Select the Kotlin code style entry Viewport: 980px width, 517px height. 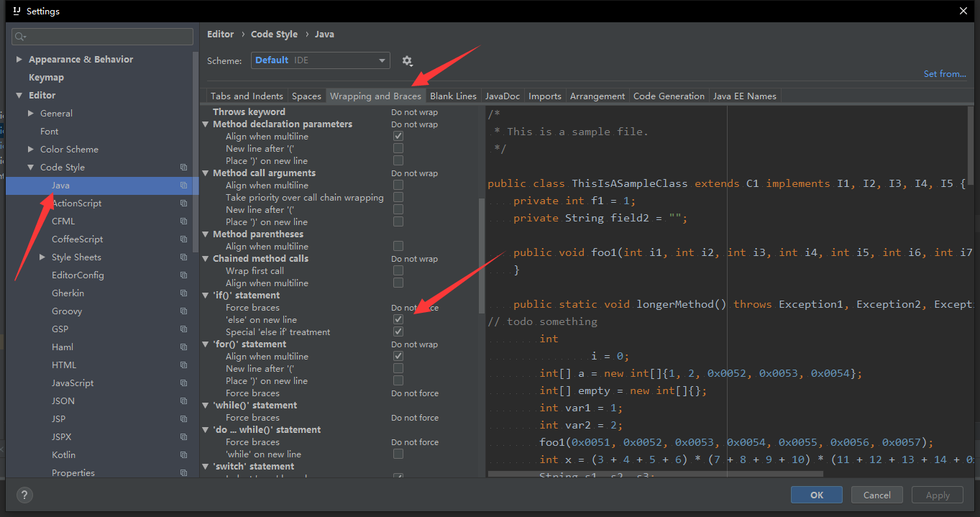tap(63, 454)
